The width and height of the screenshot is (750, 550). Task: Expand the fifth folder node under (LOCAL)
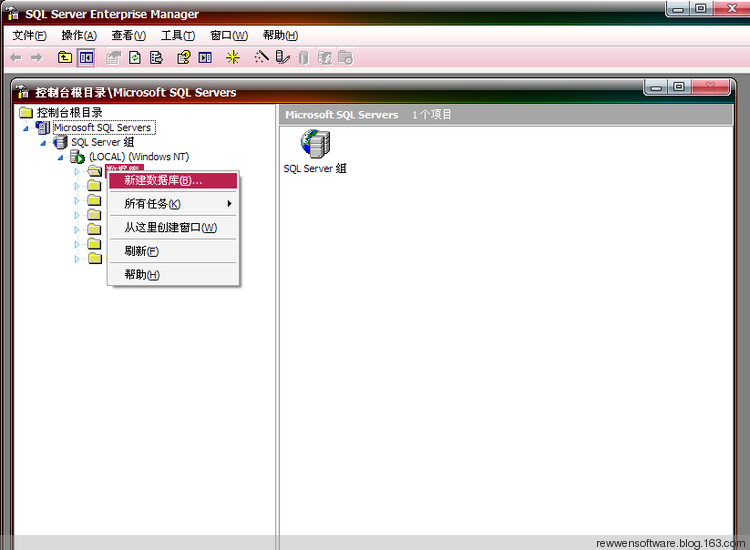pyautogui.click(x=77, y=230)
